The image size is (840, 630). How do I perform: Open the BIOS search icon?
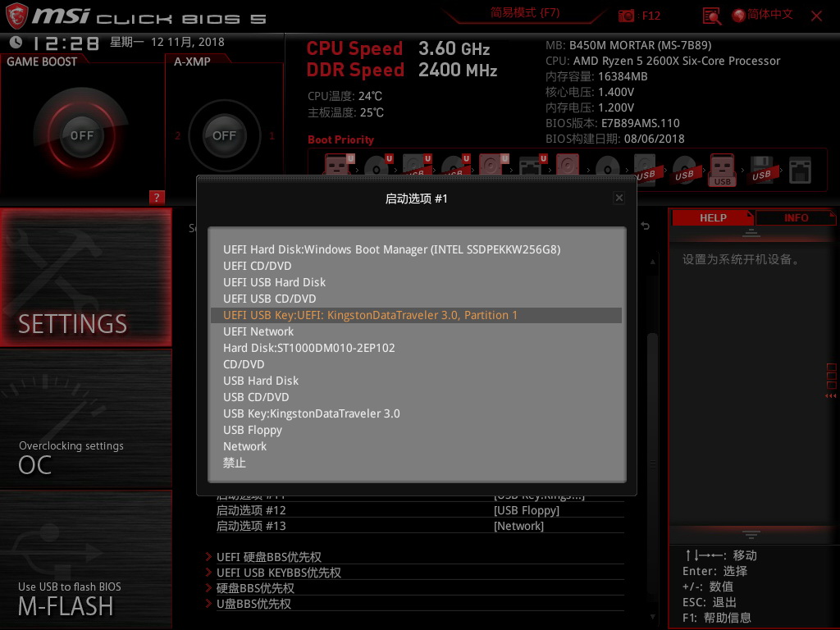click(x=711, y=16)
